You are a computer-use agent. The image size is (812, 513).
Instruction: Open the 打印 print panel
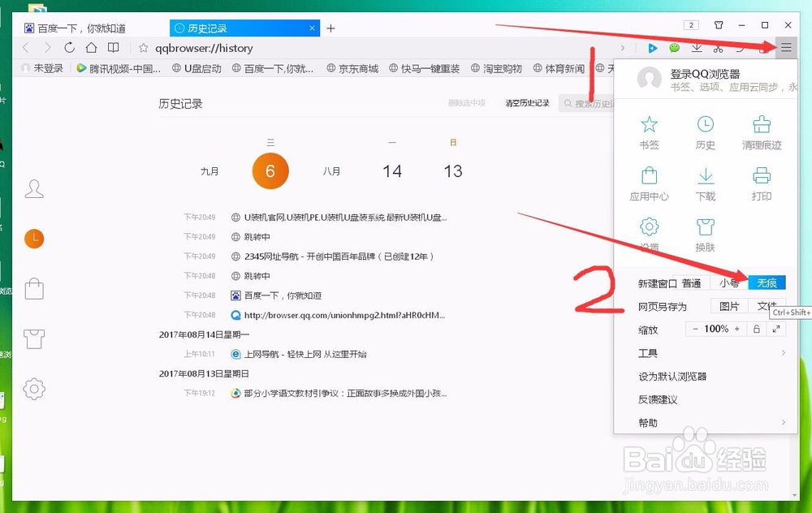(x=761, y=185)
